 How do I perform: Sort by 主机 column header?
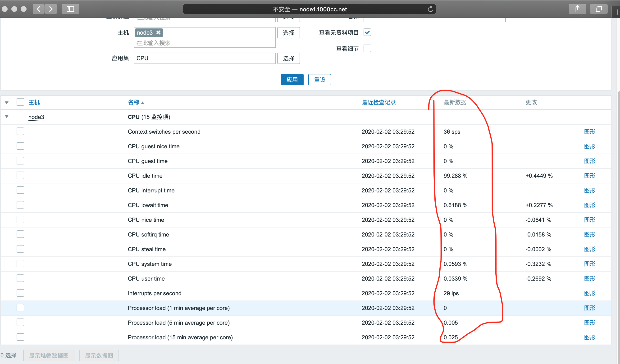[34, 102]
